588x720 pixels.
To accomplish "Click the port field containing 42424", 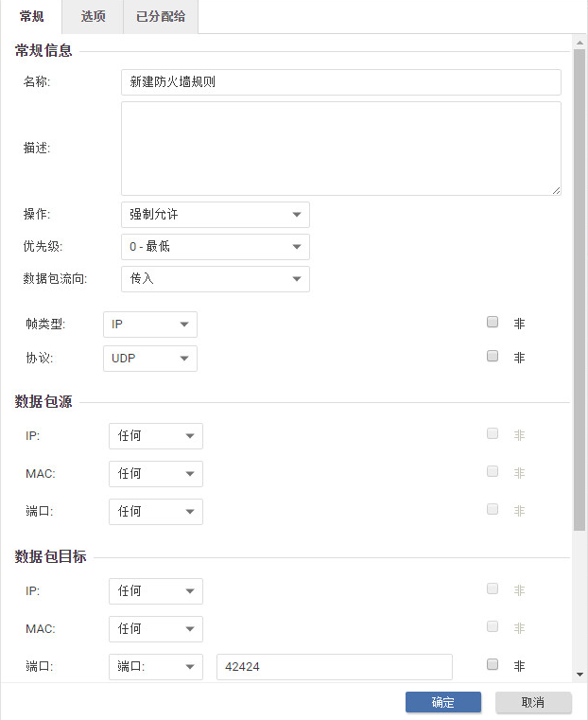I will (334, 667).
